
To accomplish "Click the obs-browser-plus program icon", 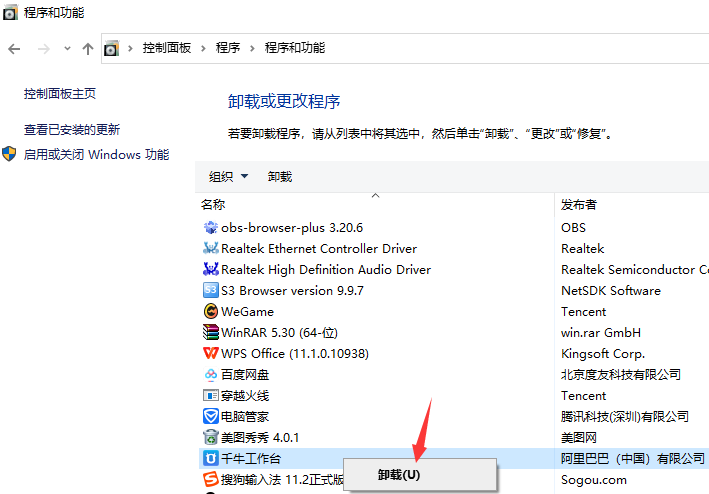I will [x=211, y=227].
